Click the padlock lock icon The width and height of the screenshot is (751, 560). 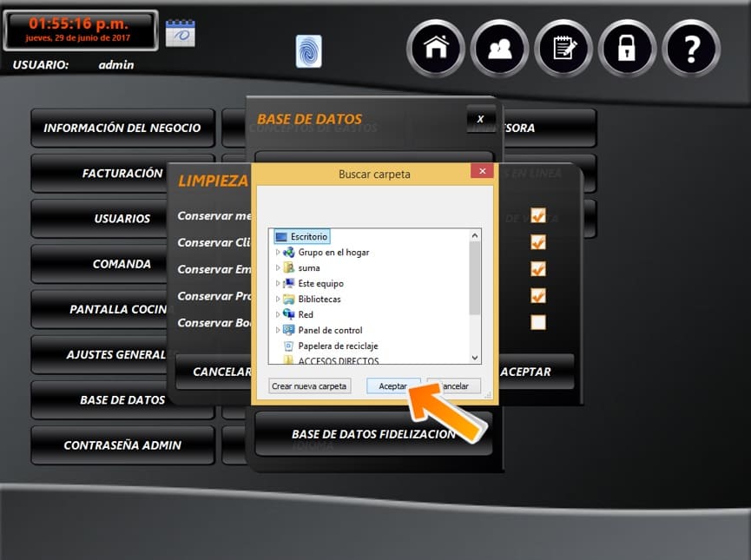pyautogui.click(x=627, y=49)
